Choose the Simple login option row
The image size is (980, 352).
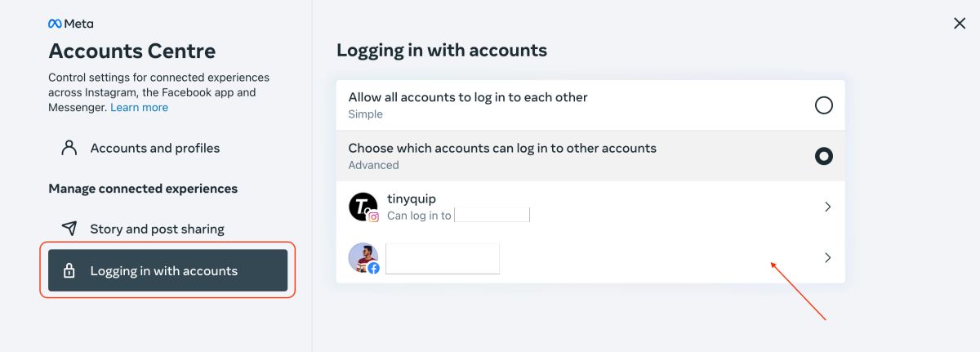[x=590, y=105]
